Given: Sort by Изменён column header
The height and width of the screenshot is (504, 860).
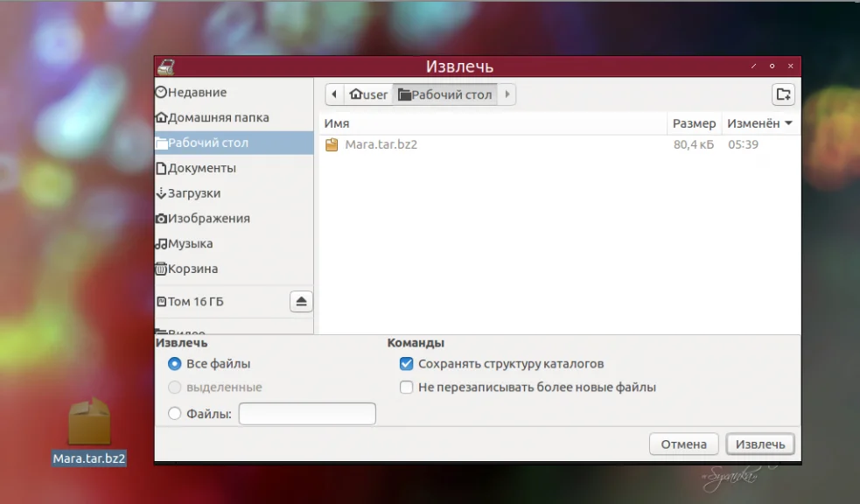Looking at the screenshot, I should 759,123.
